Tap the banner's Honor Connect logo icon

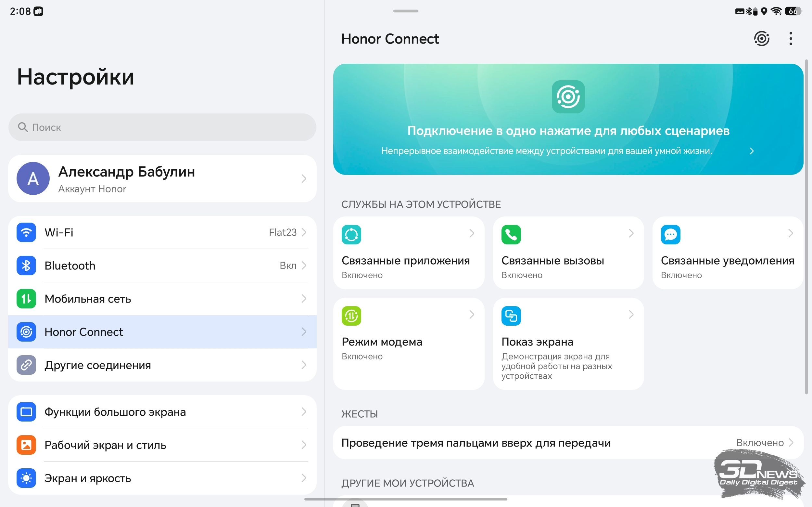tap(568, 97)
